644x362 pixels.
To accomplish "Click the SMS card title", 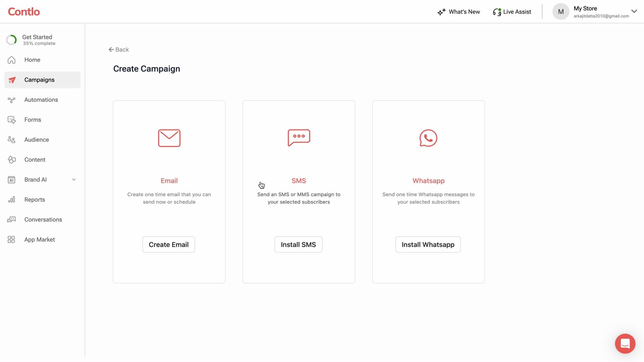I will pos(299,181).
